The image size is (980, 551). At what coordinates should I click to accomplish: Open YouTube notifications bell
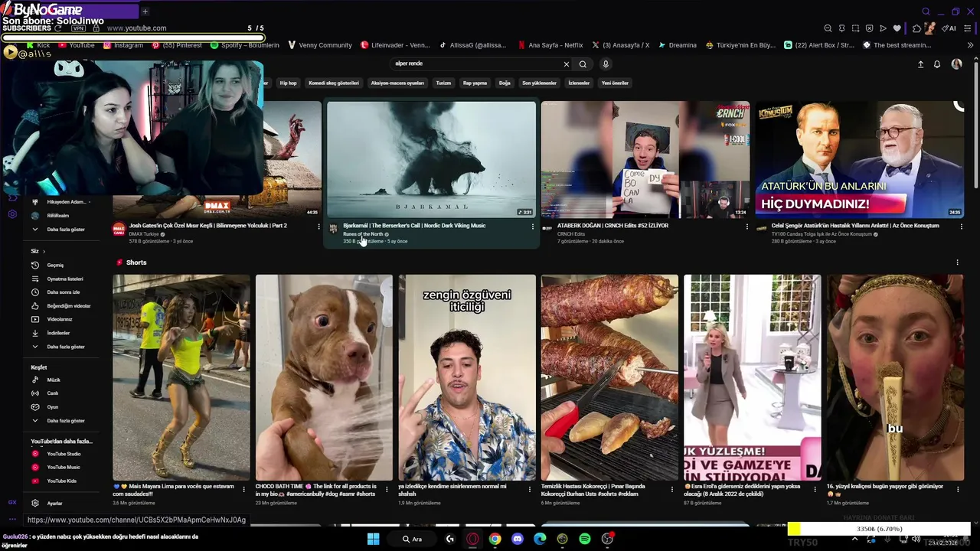pyautogui.click(x=936, y=64)
